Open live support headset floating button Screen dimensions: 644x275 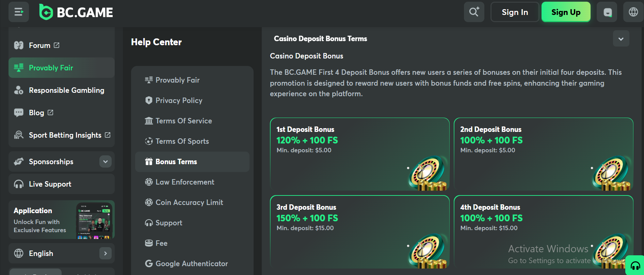[635, 265]
